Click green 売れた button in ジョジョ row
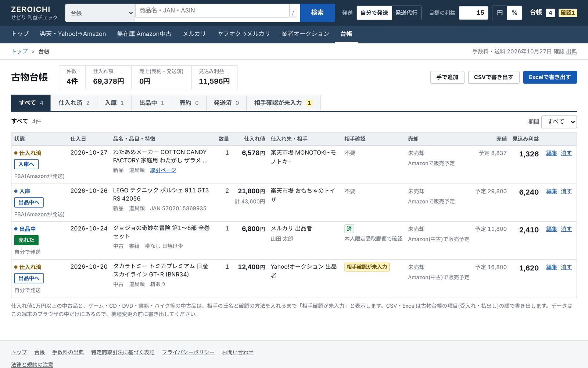This screenshot has width=588, height=368. point(26,240)
